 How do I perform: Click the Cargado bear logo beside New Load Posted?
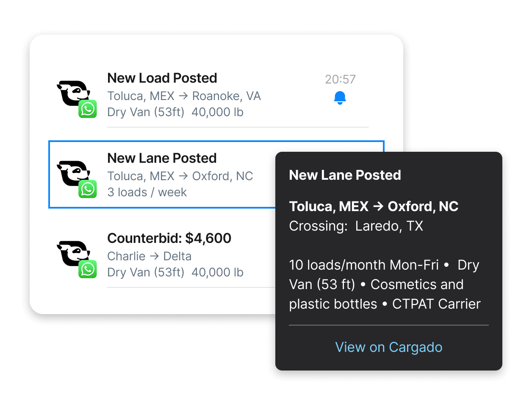click(73, 93)
